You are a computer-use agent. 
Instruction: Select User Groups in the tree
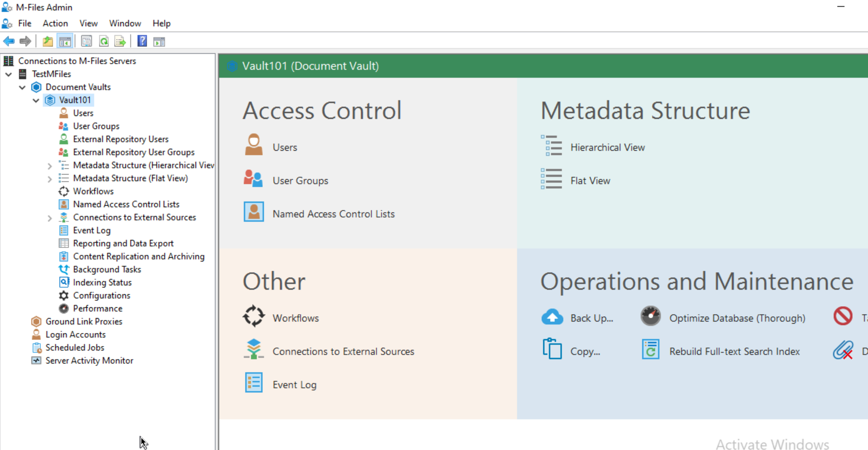point(96,126)
